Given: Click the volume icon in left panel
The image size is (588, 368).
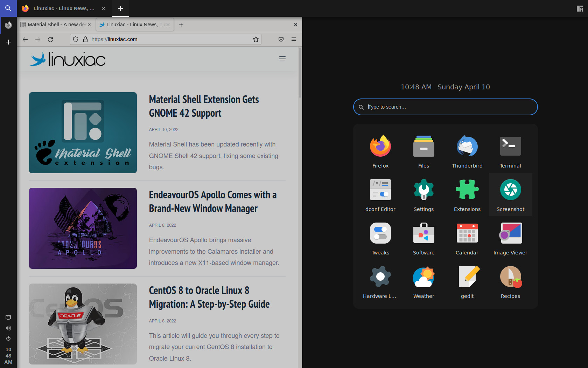Looking at the screenshot, I should 8,328.
